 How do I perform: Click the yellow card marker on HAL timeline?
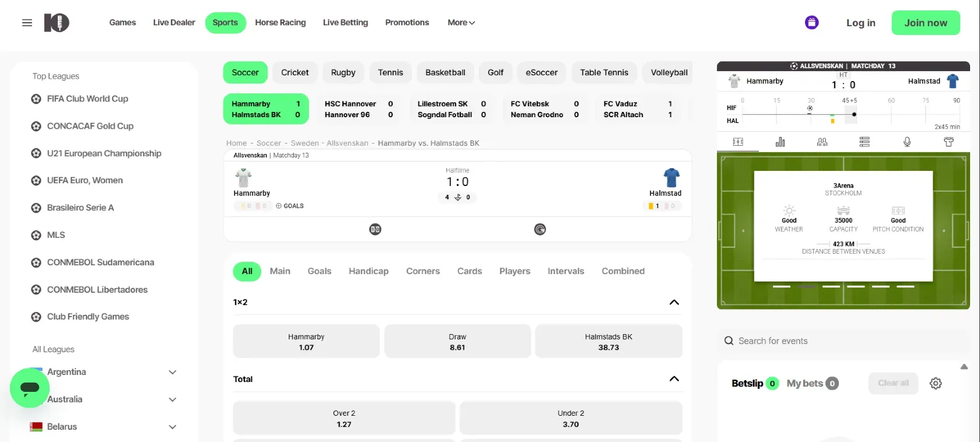(x=832, y=121)
